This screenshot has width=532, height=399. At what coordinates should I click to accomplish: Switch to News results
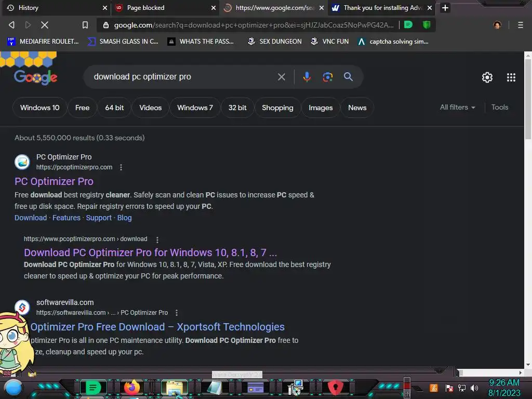(357, 108)
